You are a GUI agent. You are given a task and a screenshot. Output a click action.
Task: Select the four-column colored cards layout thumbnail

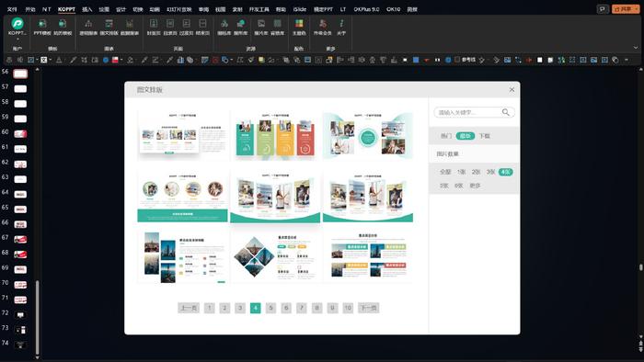tap(275, 135)
